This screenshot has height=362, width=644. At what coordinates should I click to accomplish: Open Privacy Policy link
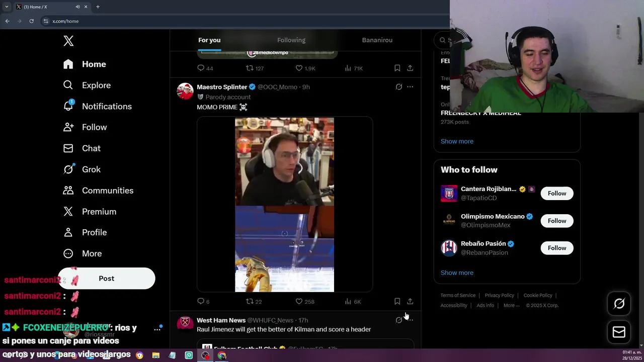(499, 295)
